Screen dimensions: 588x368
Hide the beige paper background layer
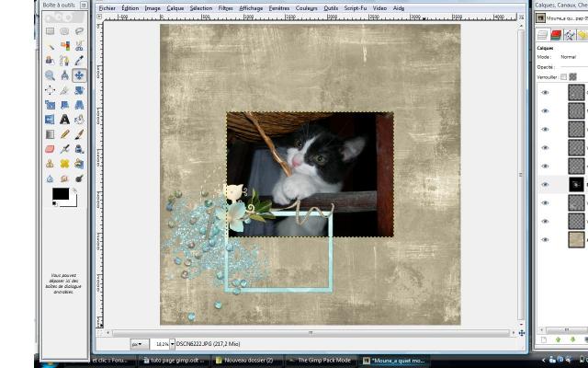click(545, 239)
